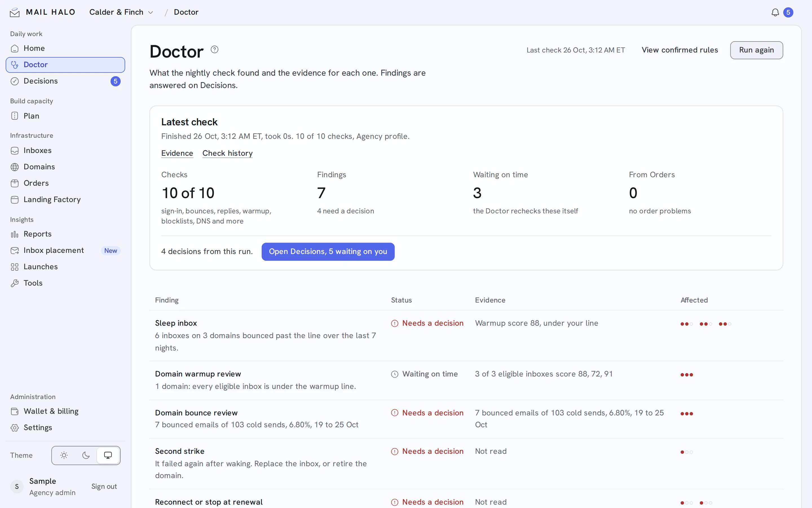
Task: Expand the Calder & Finch workspace dropdown
Action: (121, 12)
